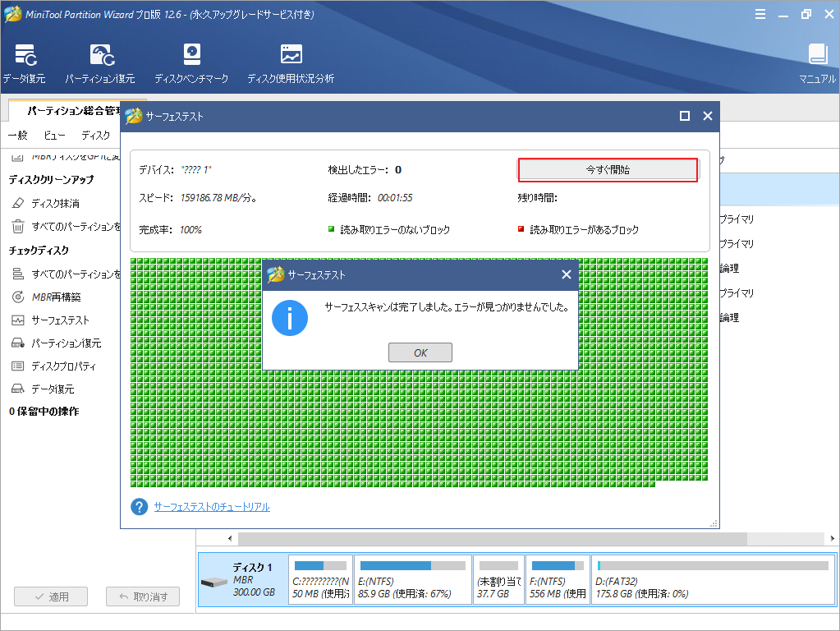Click the ディスクプロパティ icon
840x631 pixels.
coord(18,366)
